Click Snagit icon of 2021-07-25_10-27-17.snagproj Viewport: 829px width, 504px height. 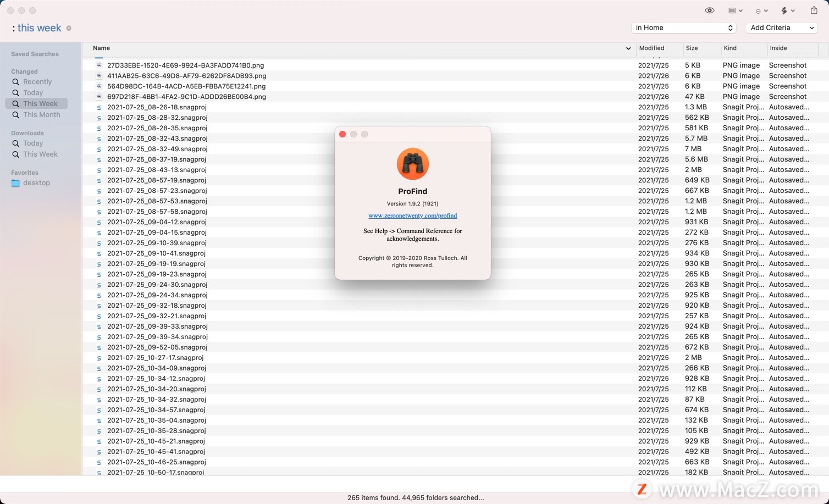click(99, 358)
